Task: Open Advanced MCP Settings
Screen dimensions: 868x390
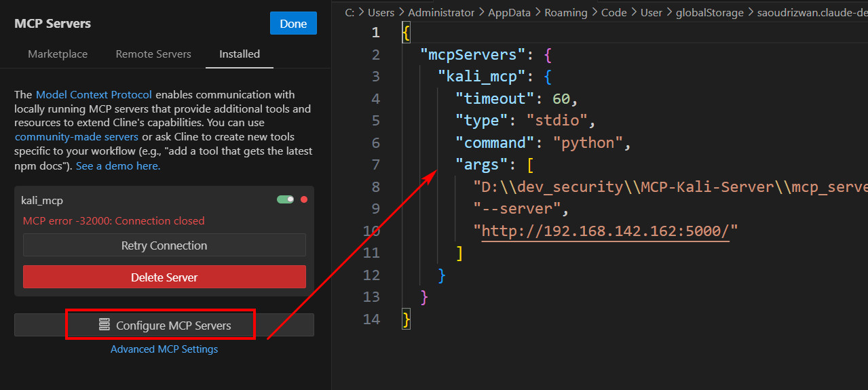Action: [x=164, y=349]
